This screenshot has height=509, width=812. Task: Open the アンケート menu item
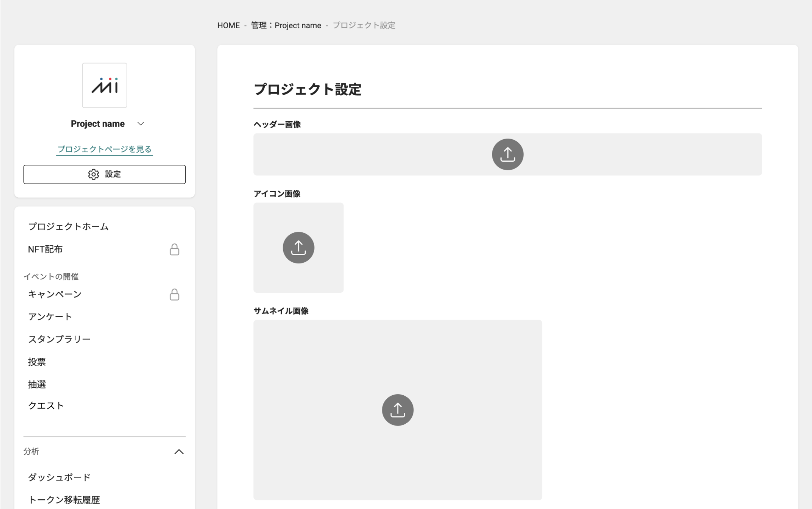pyautogui.click(x=50, y=317)
